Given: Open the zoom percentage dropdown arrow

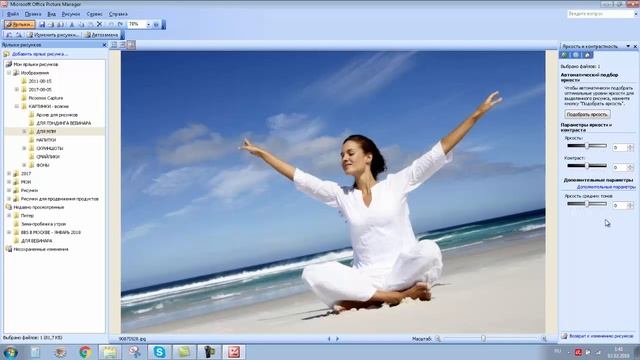Looking at the screenshot, I should pyautogui.click(x=148, y=24).
